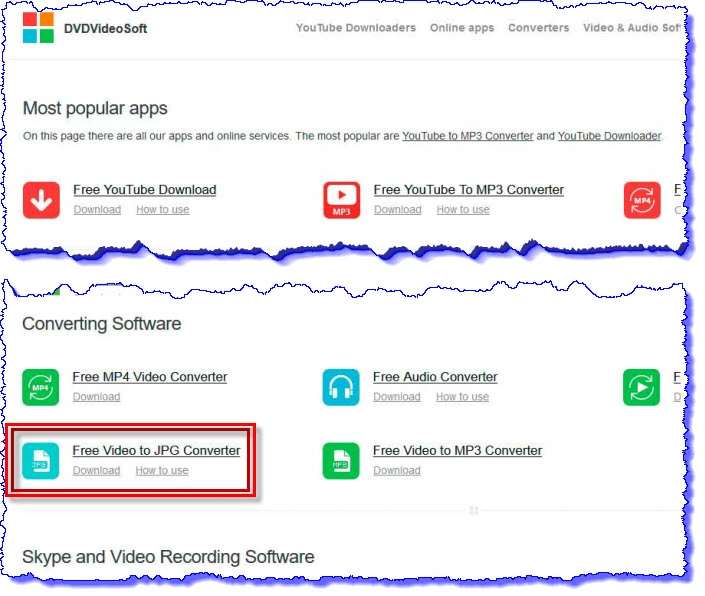The height and width of the screenshot is (596, 705).
Task: Click Download under Free Video to JPG Converter
Action: pos(96,470)
